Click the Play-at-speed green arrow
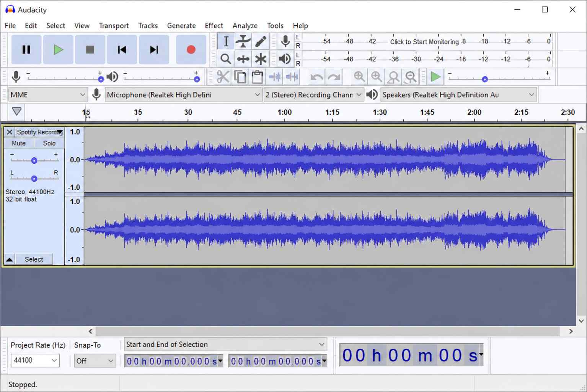 point(435,77)
